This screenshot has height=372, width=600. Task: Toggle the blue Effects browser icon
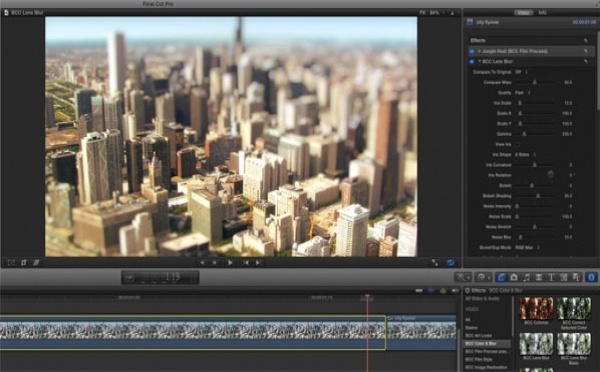coord(501,277)
